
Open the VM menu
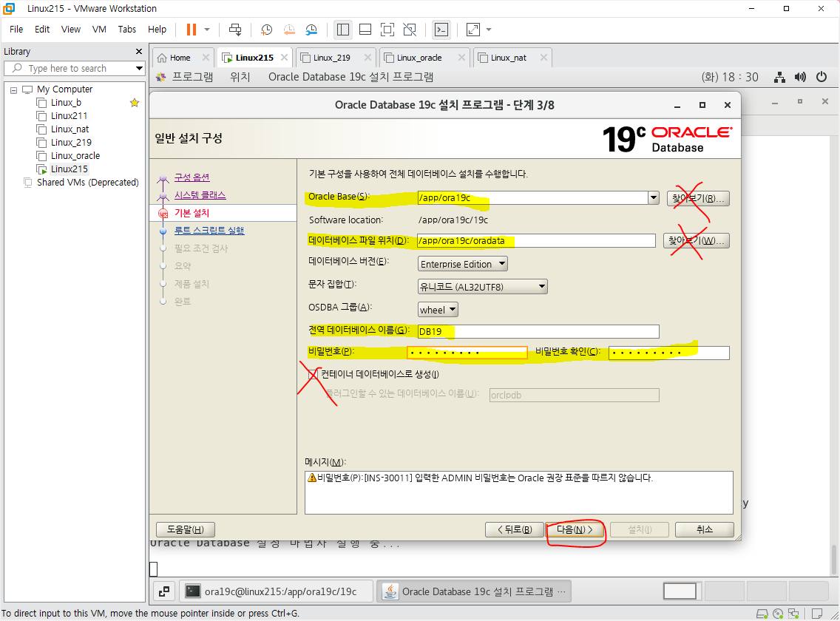(99, 30)
